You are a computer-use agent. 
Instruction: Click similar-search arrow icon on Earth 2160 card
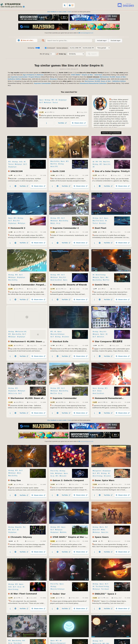[x=57, y=186]
